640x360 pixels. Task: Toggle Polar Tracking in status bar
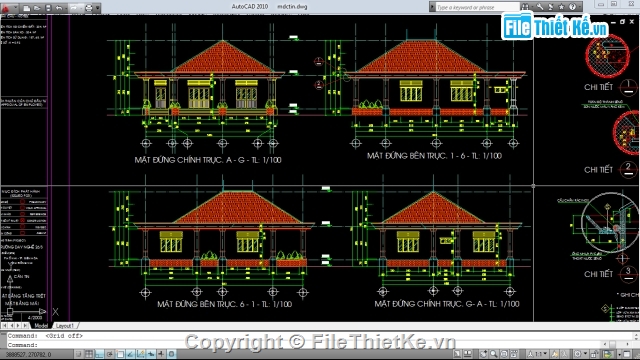(109, 354)
